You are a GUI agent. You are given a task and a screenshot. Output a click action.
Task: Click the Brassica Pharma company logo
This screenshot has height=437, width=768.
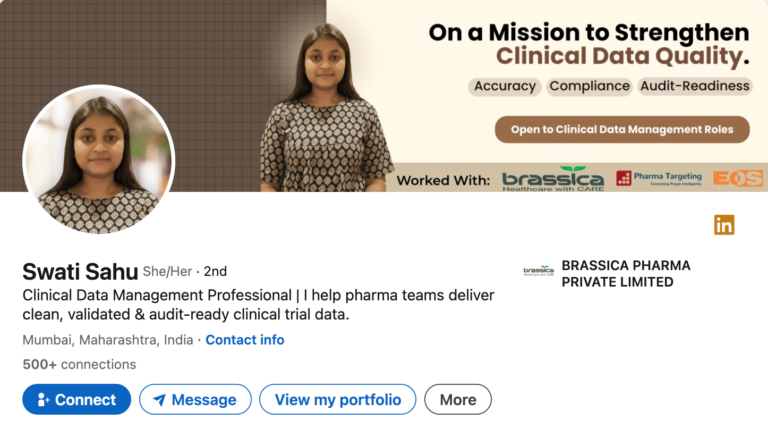(x=538, y=271)
